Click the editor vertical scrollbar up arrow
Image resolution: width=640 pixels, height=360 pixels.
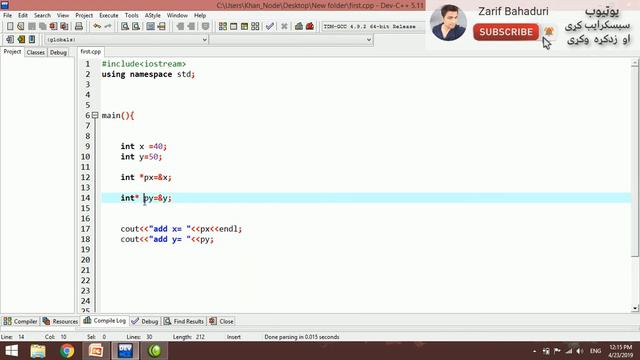coord(635,63)
